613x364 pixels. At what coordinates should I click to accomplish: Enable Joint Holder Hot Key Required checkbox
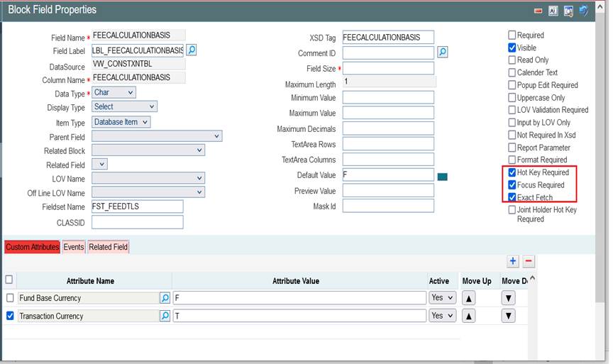coord(512,209)
